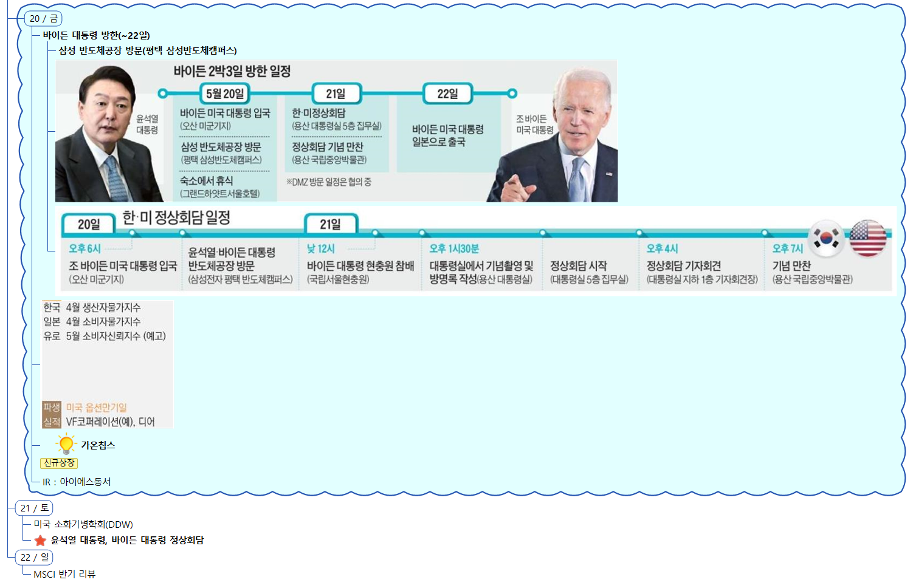The width and height of the screenshot is (916, 588).
Task: Click the '신규상장' yellow label
Action: point(59,463)
